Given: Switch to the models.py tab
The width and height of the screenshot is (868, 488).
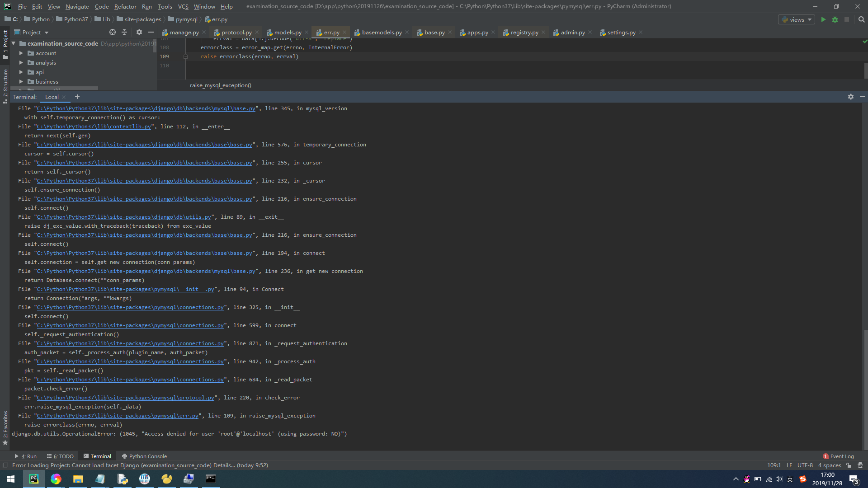Looking at the screenshot, I should (288, 33).
